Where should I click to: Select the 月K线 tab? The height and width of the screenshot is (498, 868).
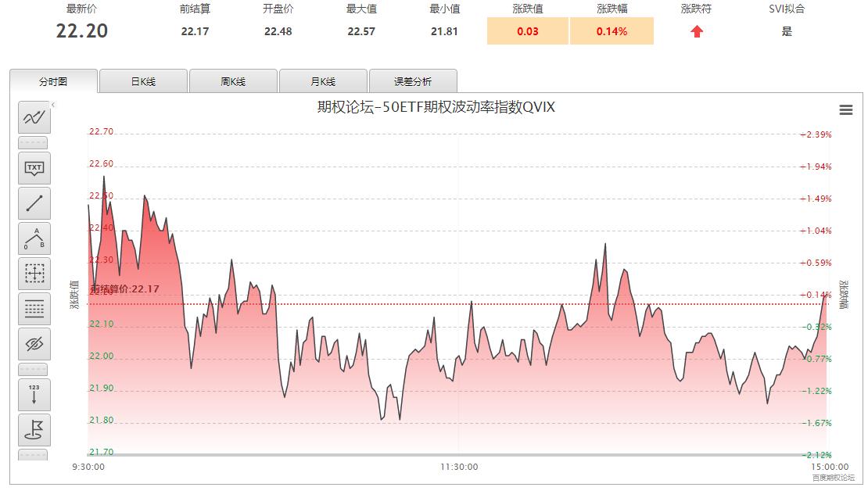click(322, 81)
